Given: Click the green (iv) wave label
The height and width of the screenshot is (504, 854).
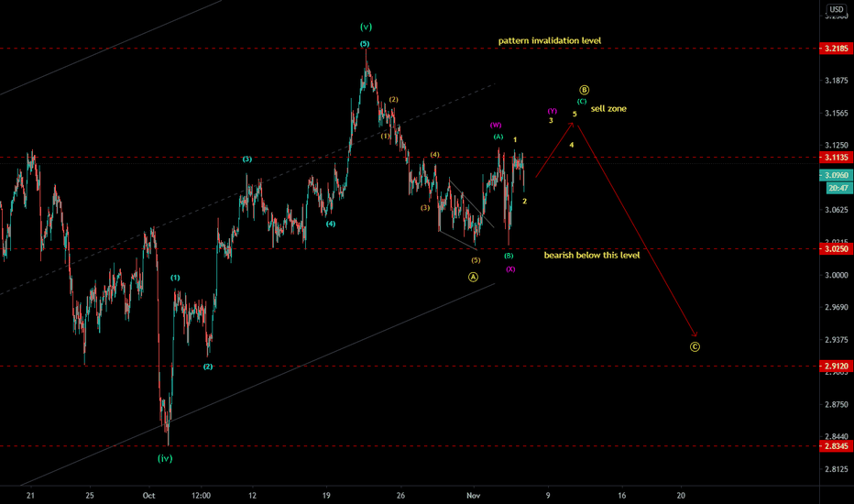Looking at the screenshot, I should pyautogui.click(x=165, y=458).
